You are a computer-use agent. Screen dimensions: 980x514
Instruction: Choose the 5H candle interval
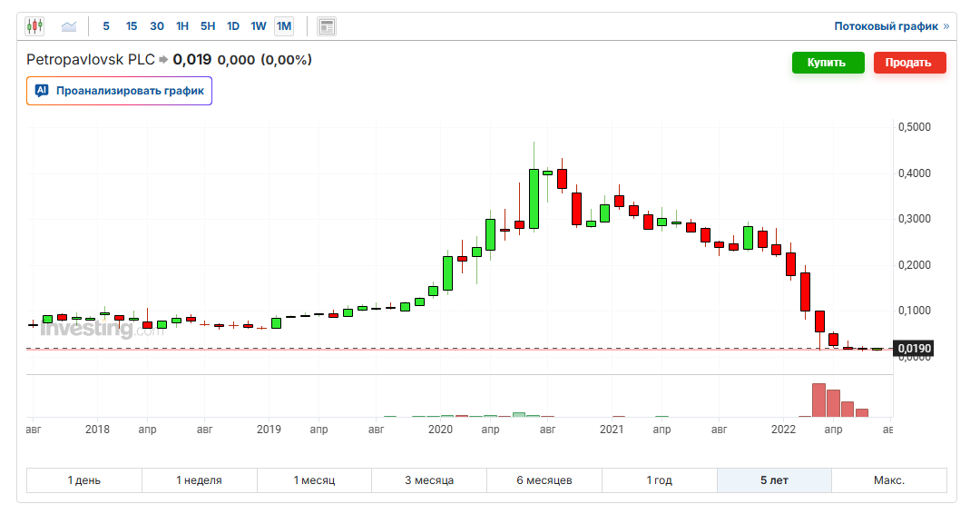[208, 26]
